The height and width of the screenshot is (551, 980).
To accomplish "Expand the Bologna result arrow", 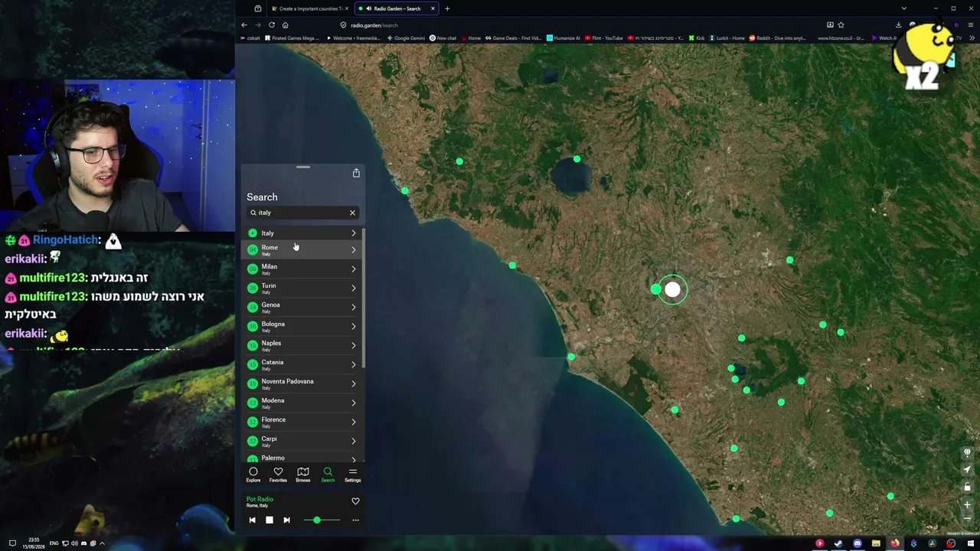I will (354, 326).
